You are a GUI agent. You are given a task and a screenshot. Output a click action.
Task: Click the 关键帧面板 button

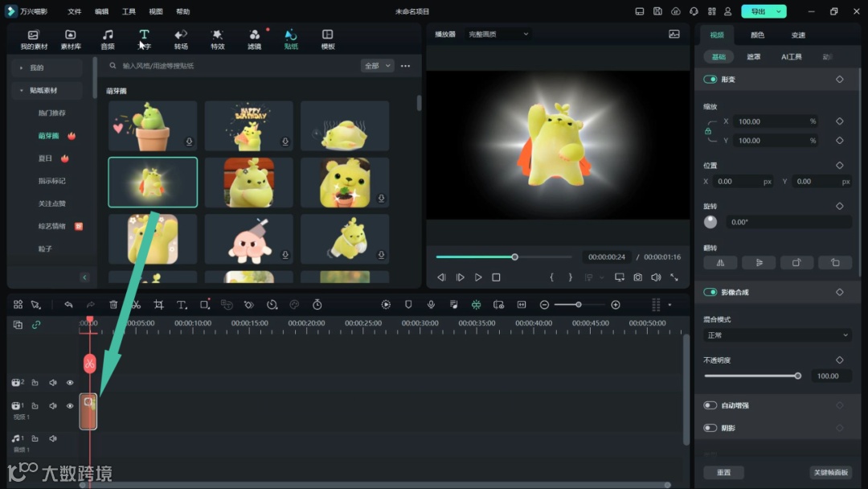(x=831, y=472)
